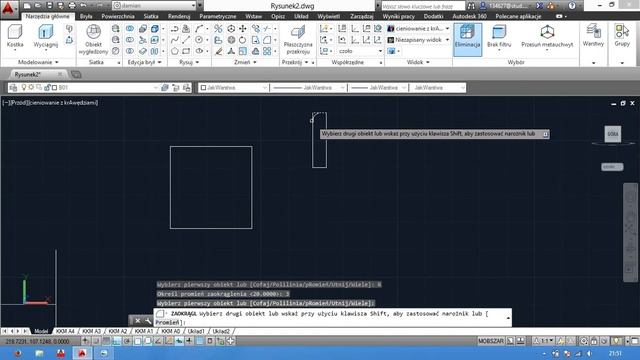640x360 pixels.
Task: Choose the Obiekt wygładzony mesh tool
Action: pos(93,39)
